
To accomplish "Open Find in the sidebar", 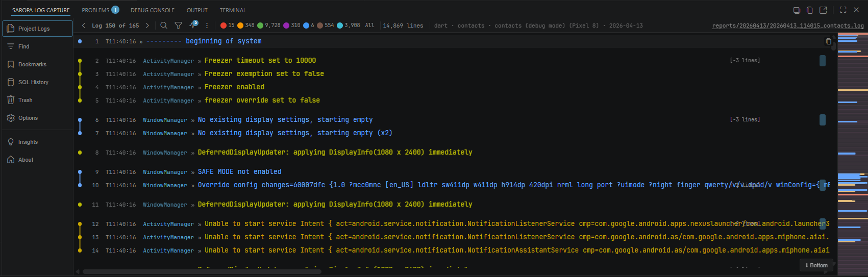I will 38,46.
